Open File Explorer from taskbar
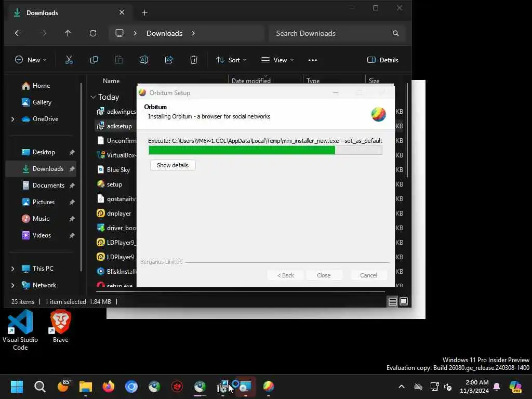This screenshot has height=399, width=532. click(86, 387)
